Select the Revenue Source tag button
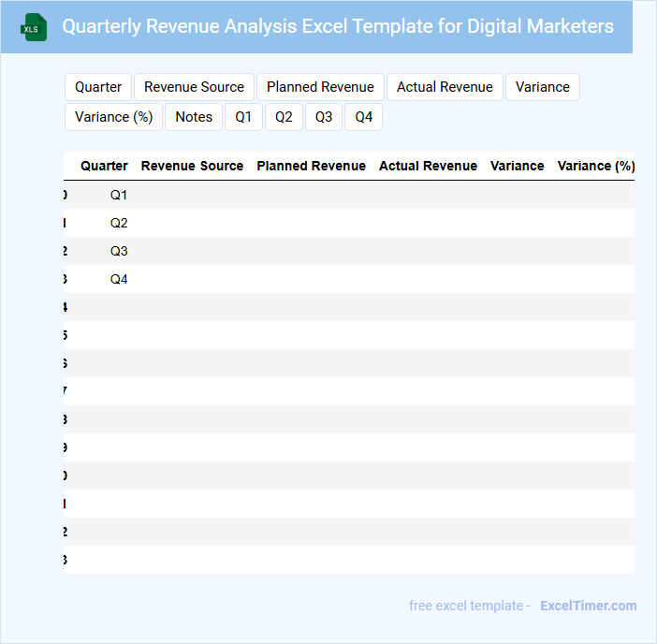Viewport: 657px width, 644px height. (x=194, y=87)
